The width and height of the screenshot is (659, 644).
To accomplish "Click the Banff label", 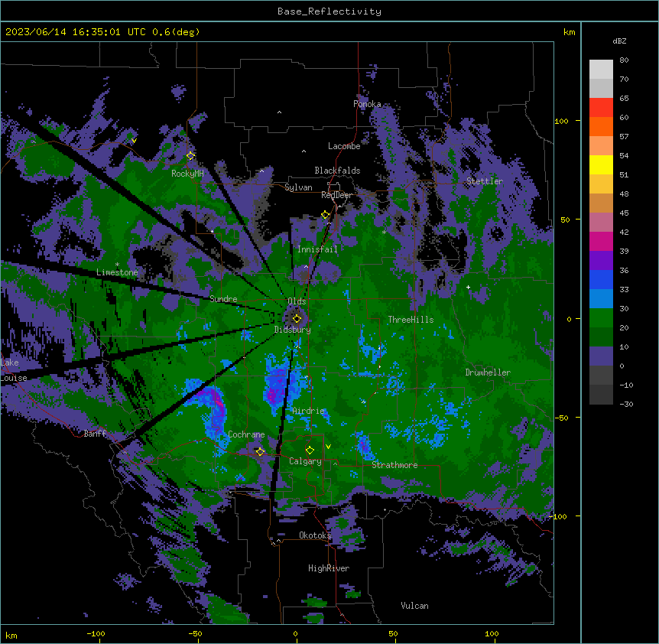I will click(95, 434).
